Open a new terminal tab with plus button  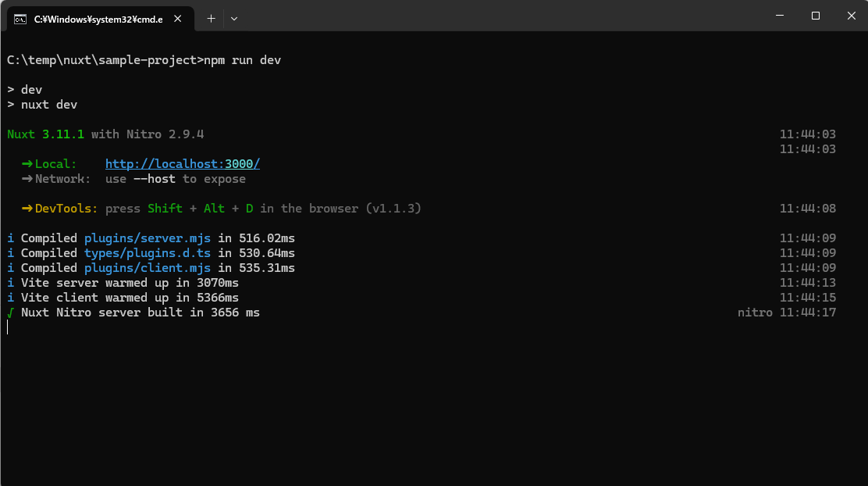[x=211, y=18]
